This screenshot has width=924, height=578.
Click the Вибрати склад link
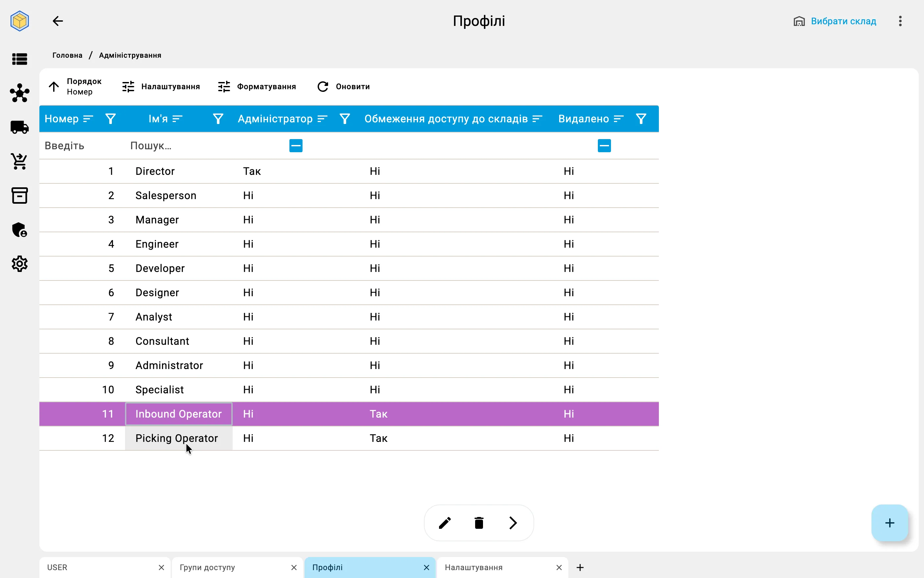click(x=843, y=21)
